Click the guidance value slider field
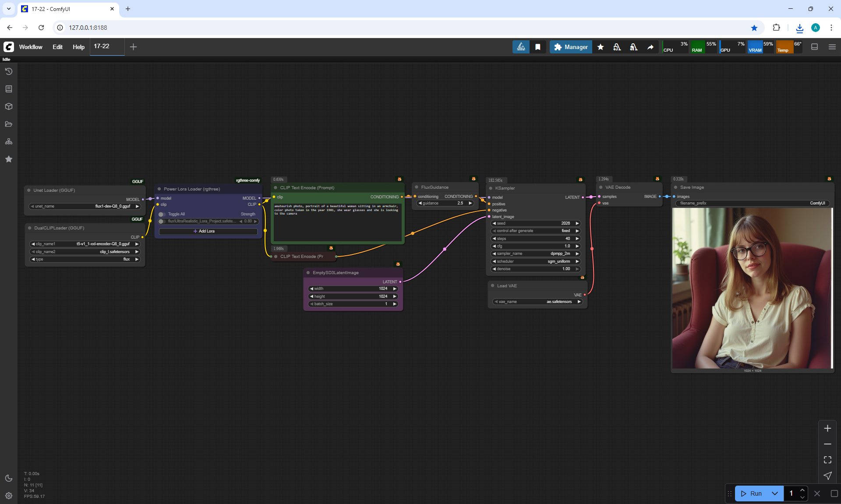 click(445, 203)
